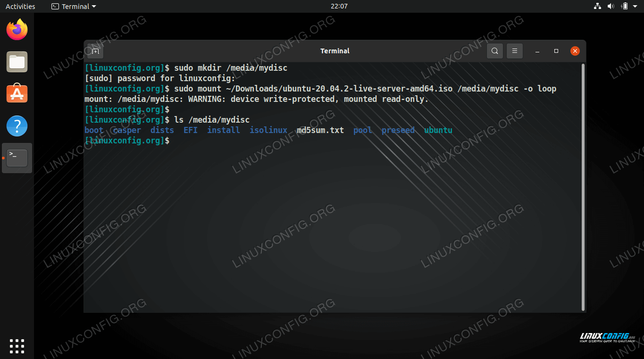
Task: Click the 'ls /media/mydisc' command
Action: point(212,120)
